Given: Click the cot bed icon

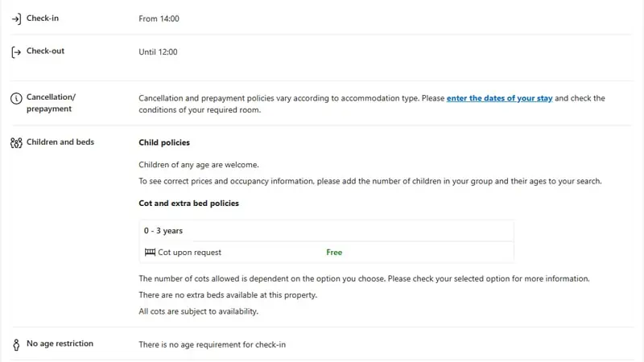Looking at the screenshot, I should click(150, 252).
